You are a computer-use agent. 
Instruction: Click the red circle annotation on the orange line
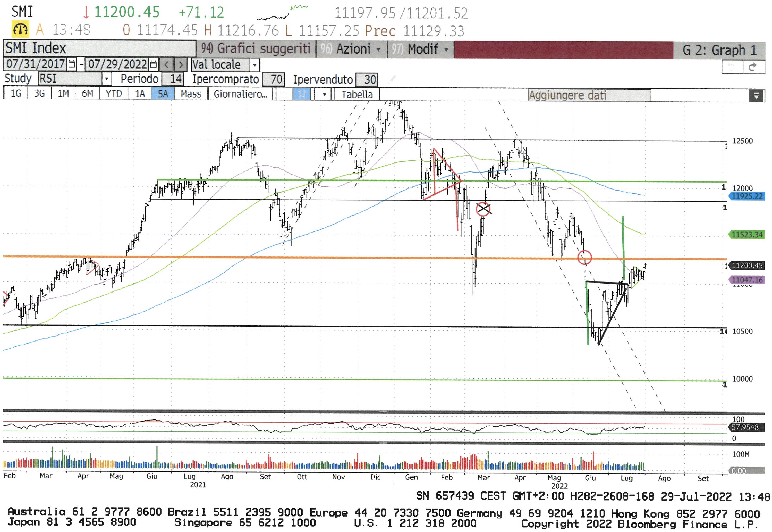(584, 257)
